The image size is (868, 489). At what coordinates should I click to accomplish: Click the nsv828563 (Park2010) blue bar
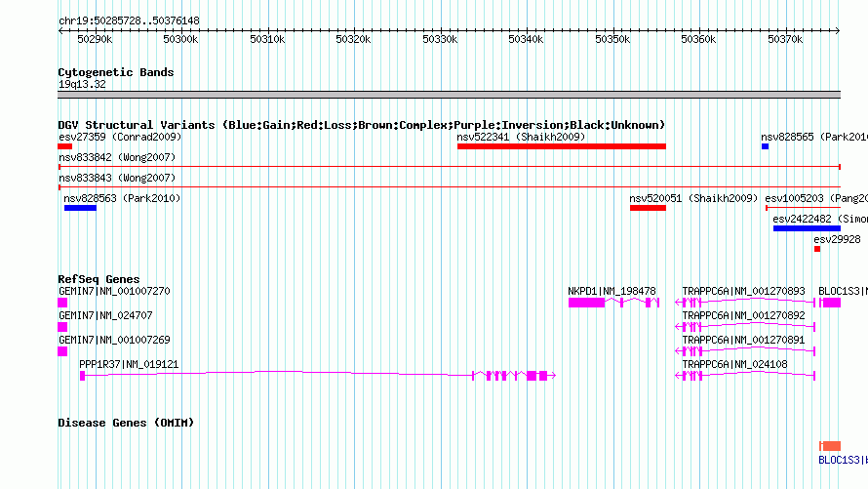coord(80,208)
